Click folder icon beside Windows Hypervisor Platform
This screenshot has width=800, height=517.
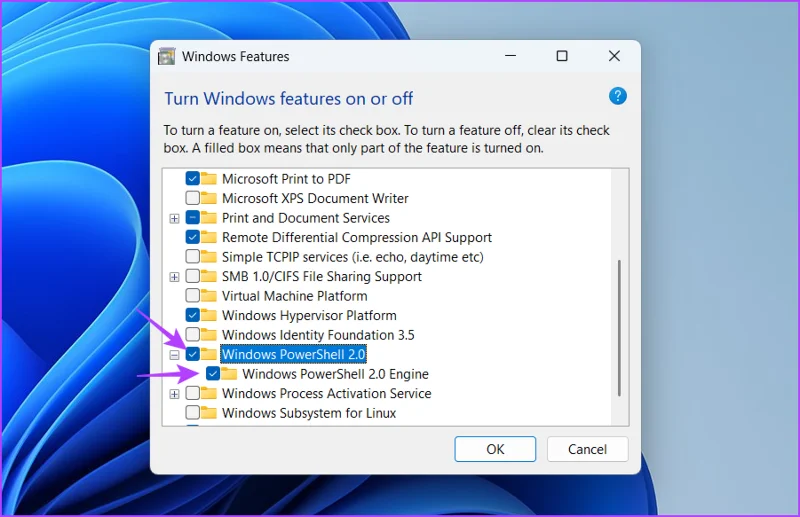tap(209, 314)
